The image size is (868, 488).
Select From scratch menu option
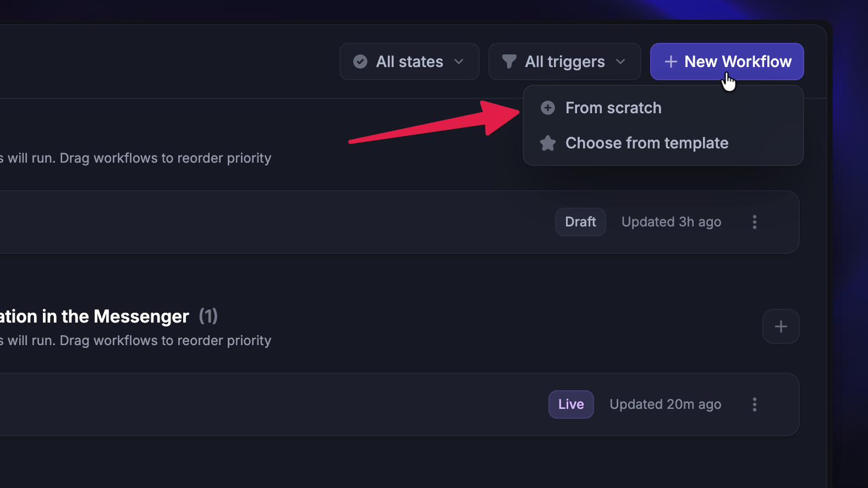click(613, 108)
